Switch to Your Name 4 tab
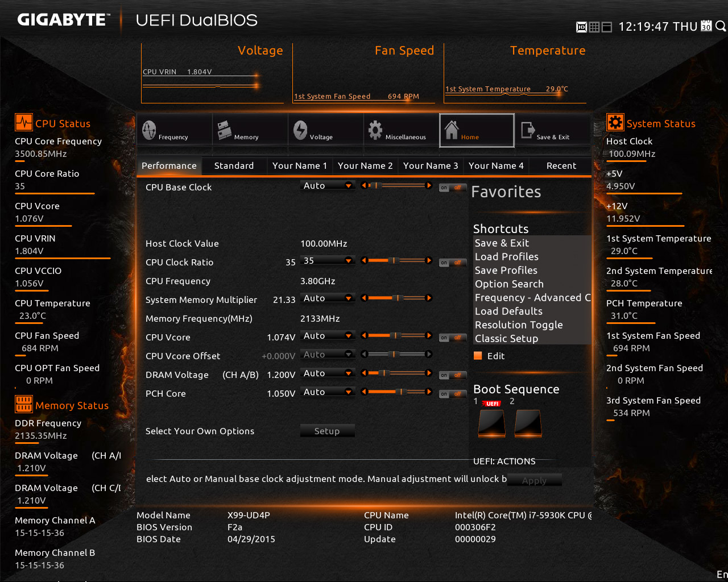 tap(496, 165)
